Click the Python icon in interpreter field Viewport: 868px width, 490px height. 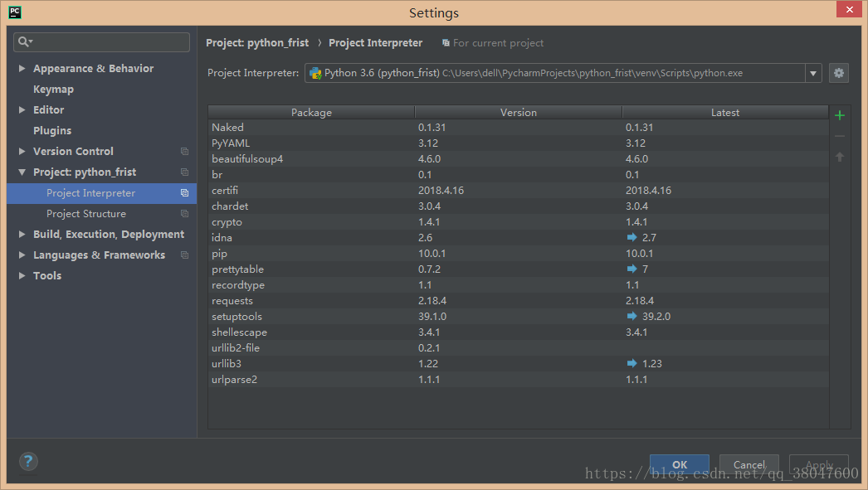pos(315,73)
